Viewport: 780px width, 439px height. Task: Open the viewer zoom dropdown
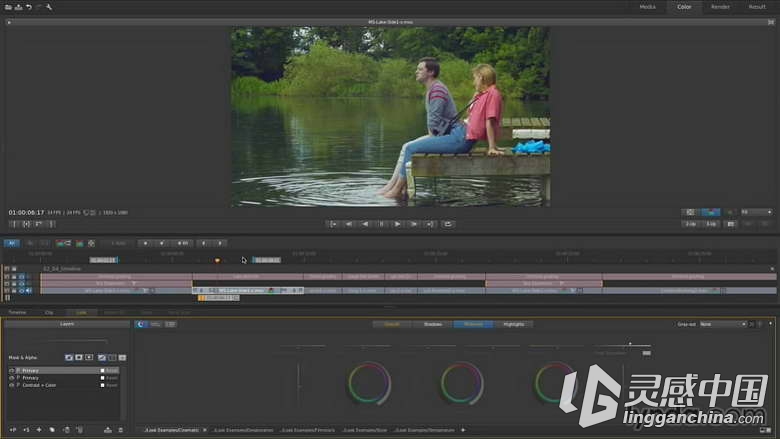pyautogui.click(x=757, y=212)
